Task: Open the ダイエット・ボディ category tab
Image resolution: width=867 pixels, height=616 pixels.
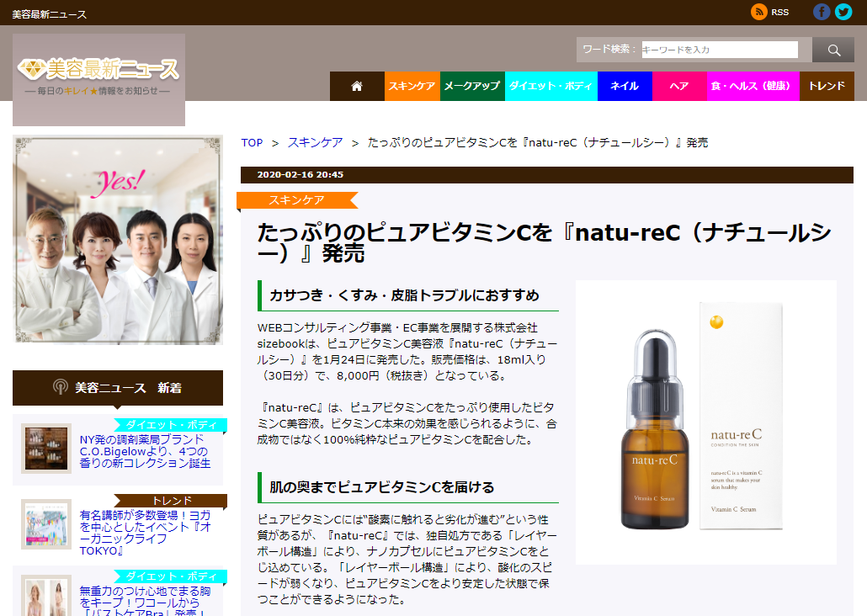Action: click(x=551, y=86)
